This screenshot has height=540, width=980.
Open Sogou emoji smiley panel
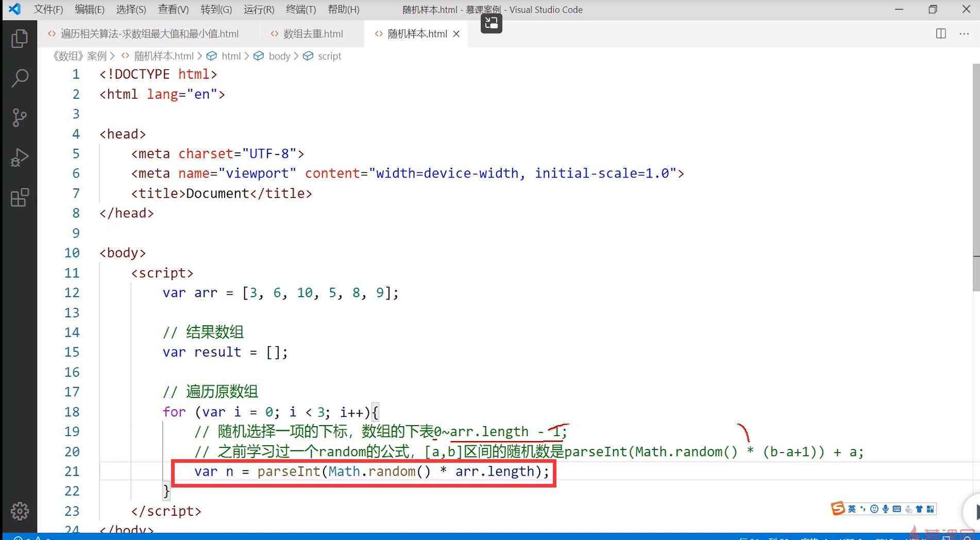[x=874, y=509]
